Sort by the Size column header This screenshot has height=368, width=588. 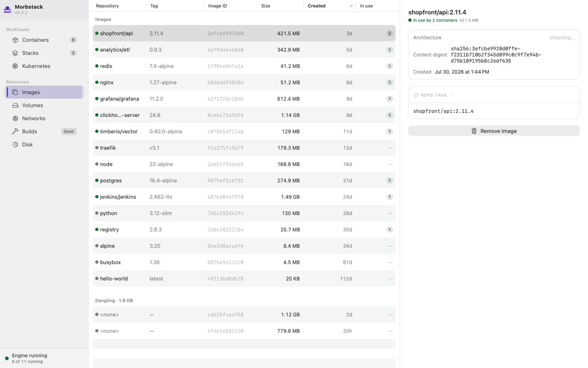266,6
